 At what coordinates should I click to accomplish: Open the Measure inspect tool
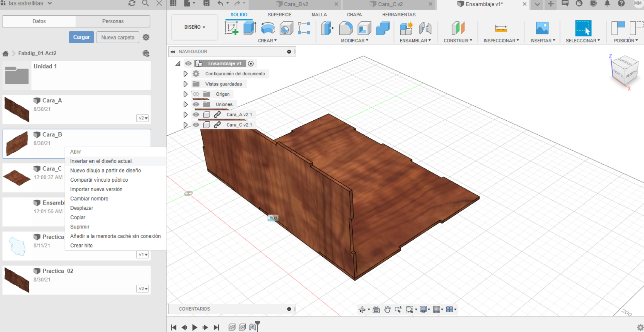coord(501,28)
